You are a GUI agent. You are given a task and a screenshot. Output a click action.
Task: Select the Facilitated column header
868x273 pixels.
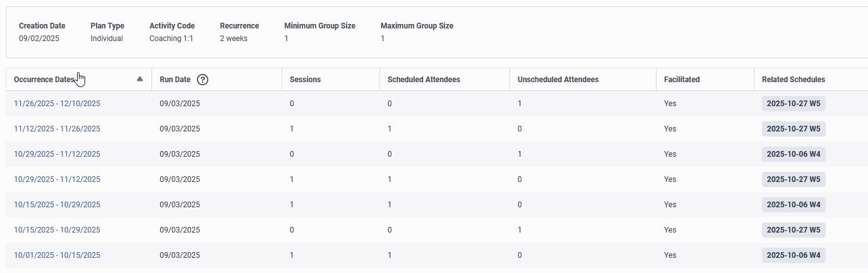pyautogui.click(x=682, y=80)
